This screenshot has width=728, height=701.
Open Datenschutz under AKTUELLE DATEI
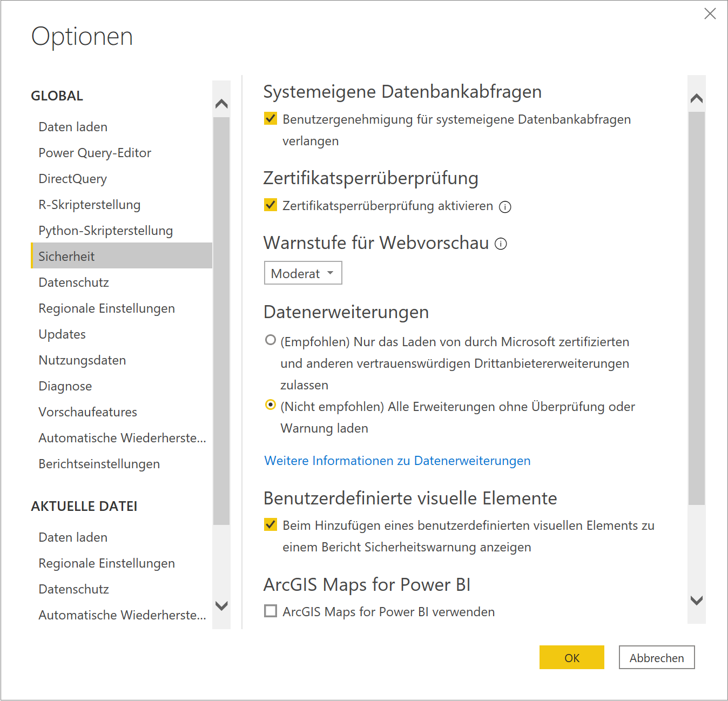pyautogui.click(x=122, y=589)
